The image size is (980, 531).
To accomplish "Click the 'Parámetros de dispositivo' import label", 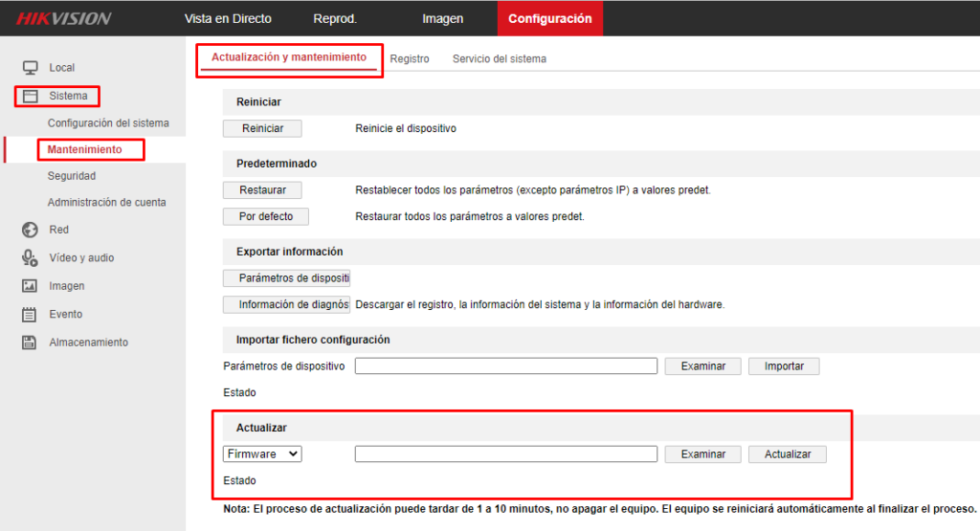I will coord(283,366).
